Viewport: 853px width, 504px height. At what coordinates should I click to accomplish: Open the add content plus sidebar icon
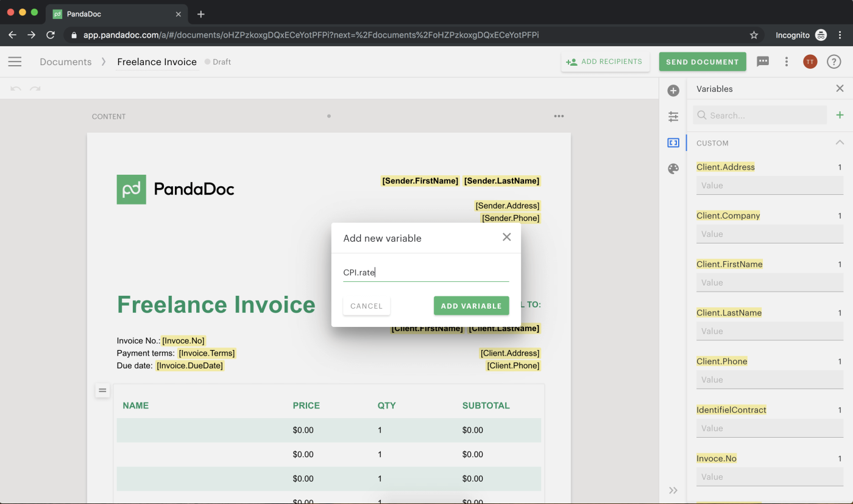pos(673,91)
